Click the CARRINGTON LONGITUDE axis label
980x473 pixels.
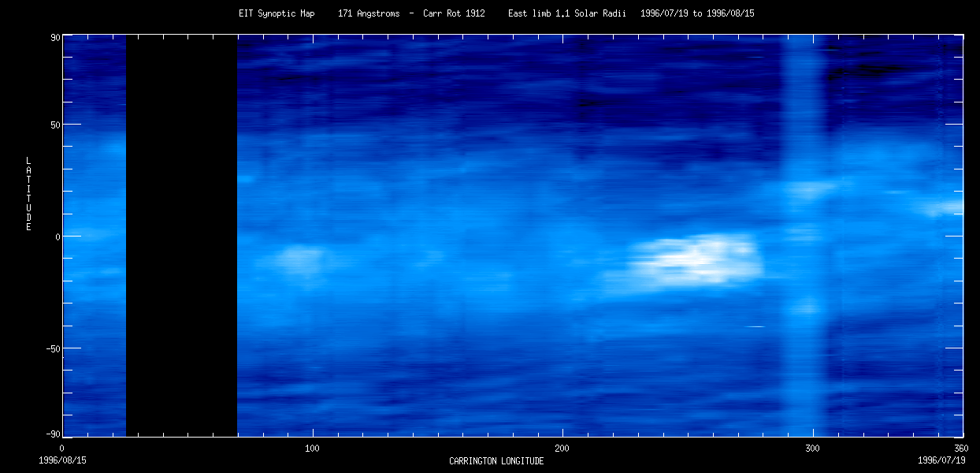496,461
